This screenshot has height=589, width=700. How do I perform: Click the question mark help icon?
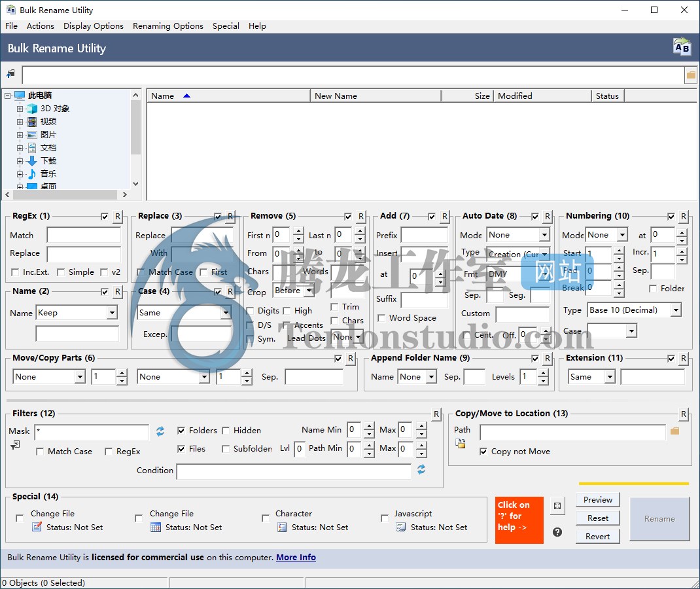(x=557, y=532)
